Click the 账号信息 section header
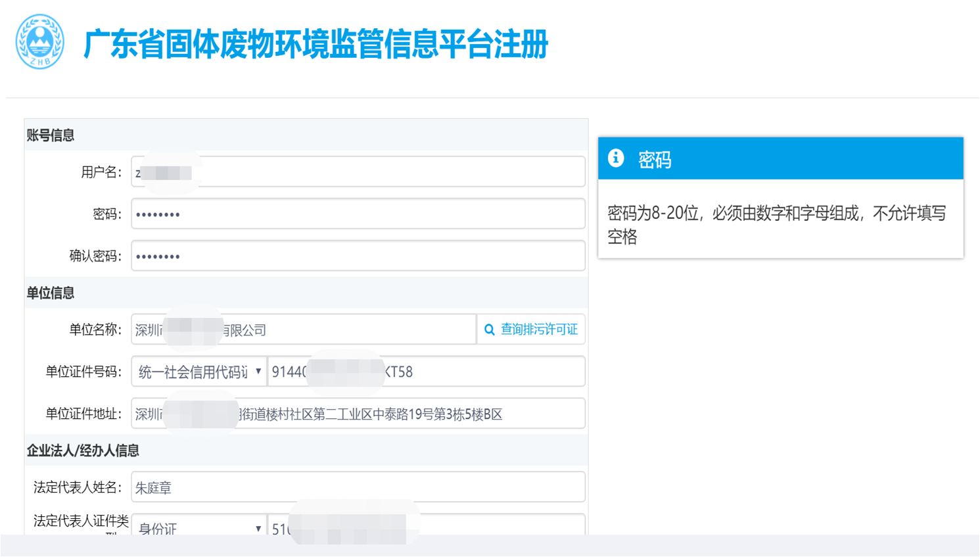Screen dimensions: 980x557 pyautogui.click(x=51, y=135)
